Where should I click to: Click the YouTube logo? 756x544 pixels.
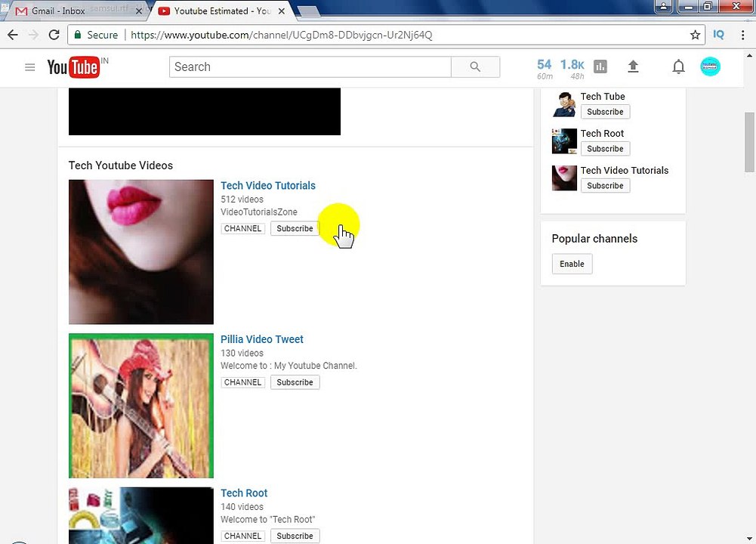(x=73, y=67)
